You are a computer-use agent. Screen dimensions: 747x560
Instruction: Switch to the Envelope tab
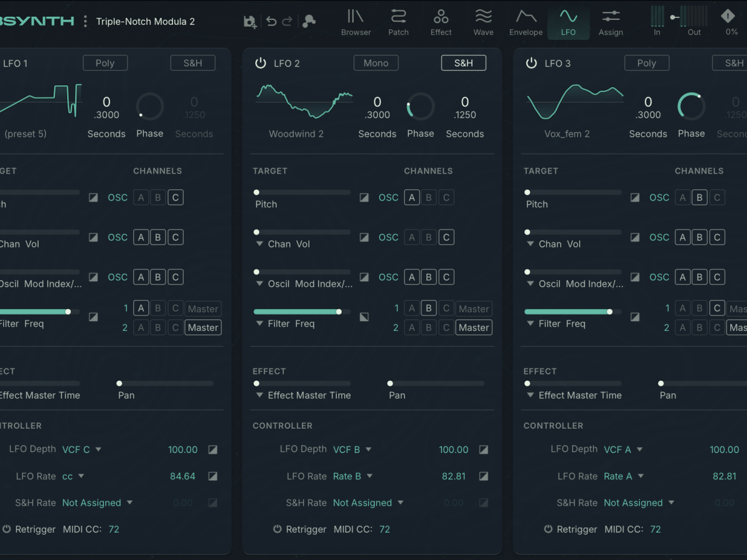pyautogui.click(x=526, y=22)
